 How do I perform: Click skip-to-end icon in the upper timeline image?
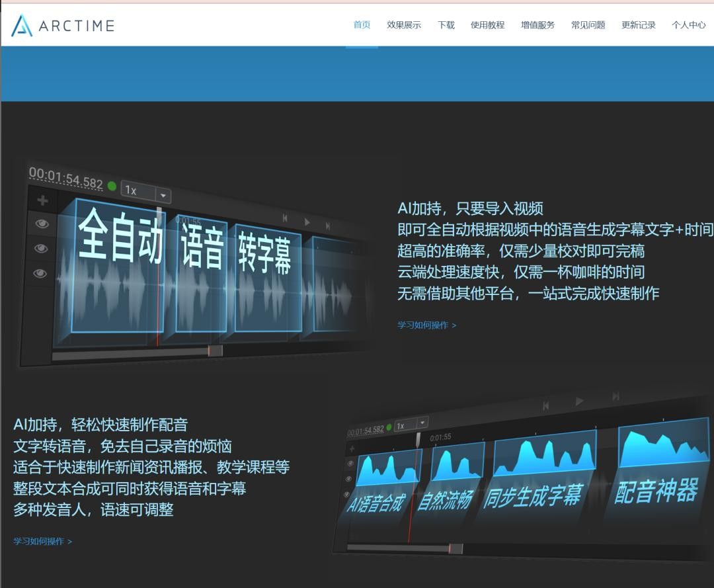(x=328, y=226)
